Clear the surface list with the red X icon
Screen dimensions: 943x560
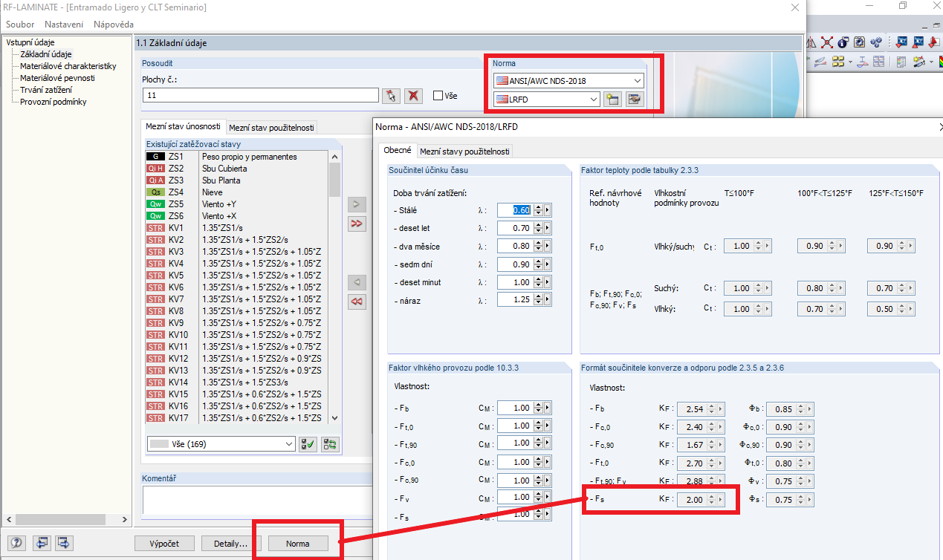point(414,95)
